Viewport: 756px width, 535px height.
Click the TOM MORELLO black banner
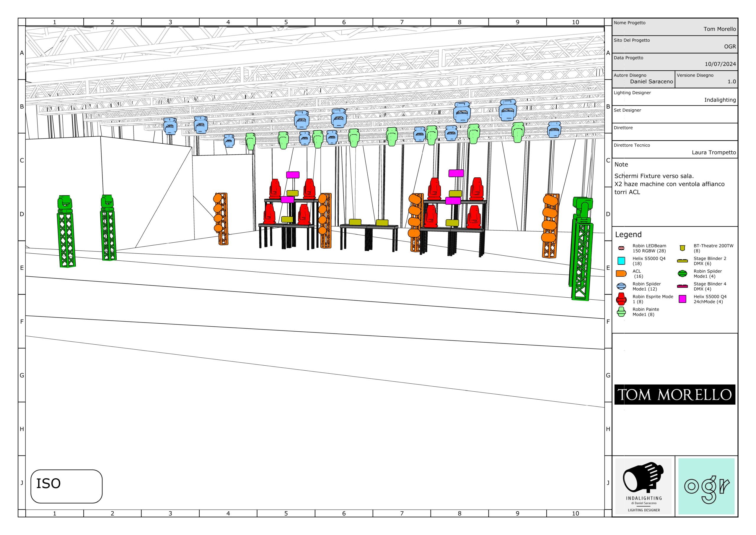(x=675, y=395)
